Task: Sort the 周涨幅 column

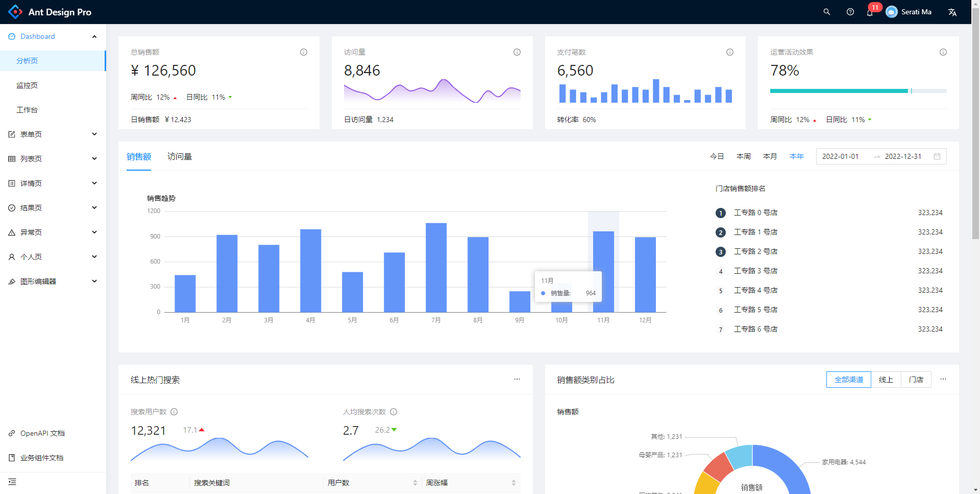Action: click(513, 483)
